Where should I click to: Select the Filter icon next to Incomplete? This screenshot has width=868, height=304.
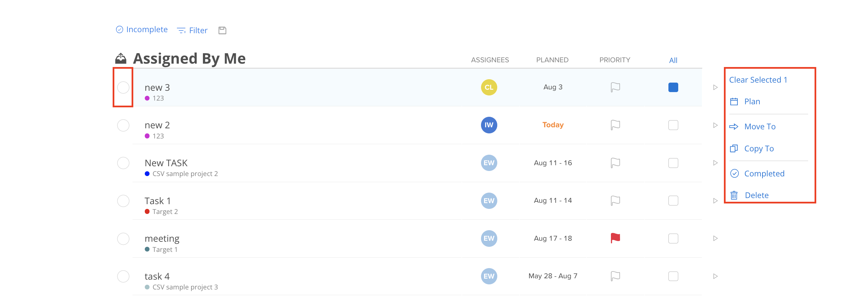(181, 30)
